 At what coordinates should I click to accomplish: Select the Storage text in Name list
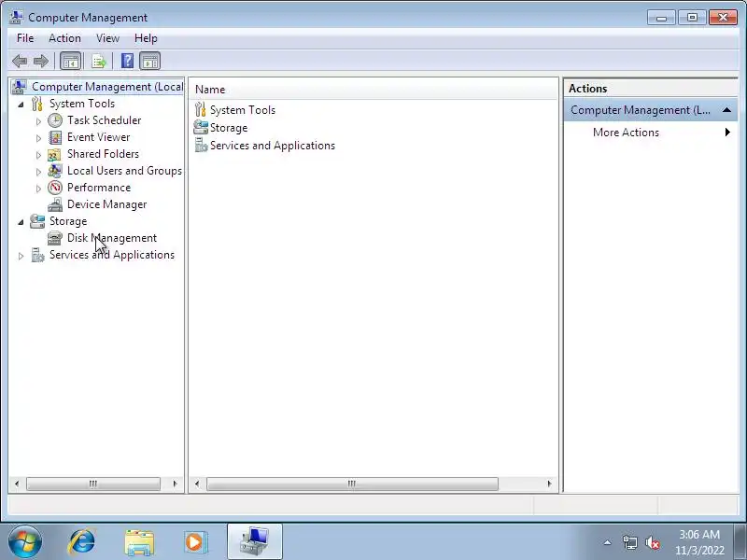tap(229, 128)
